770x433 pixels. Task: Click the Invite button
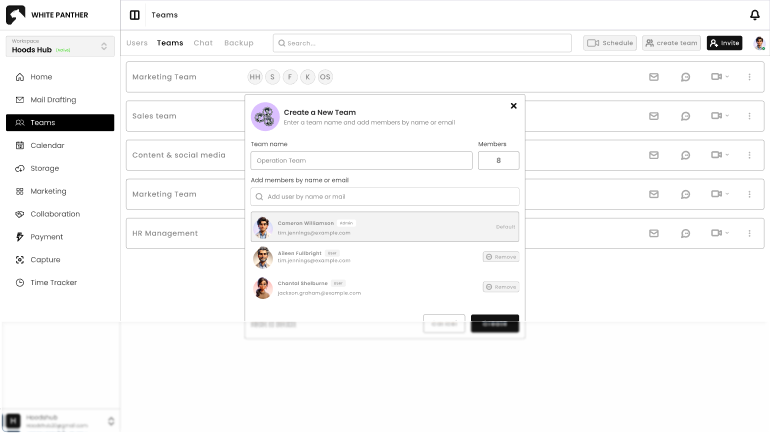(724, 43)
